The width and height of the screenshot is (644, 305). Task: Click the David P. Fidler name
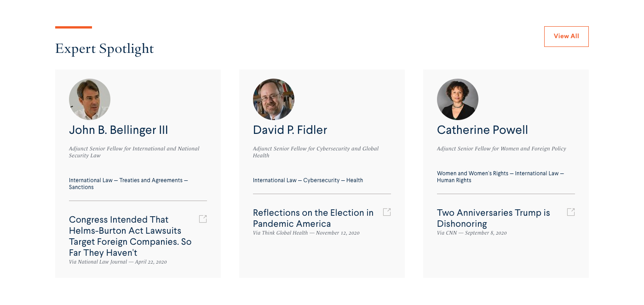[290, 130]
